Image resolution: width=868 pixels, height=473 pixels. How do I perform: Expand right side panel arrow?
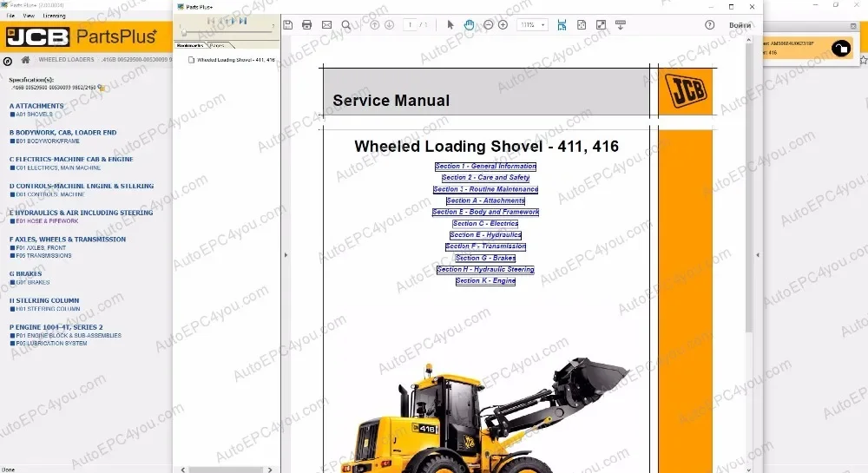[758, 255]
